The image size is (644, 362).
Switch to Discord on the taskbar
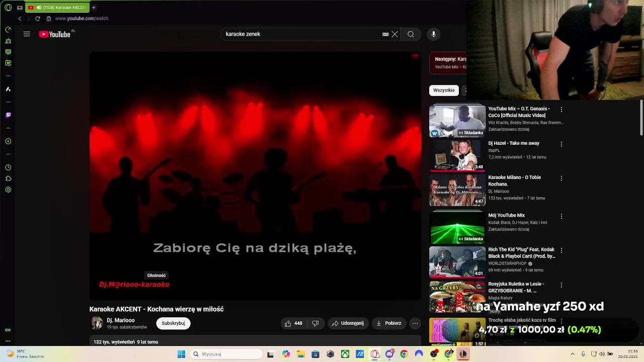click(389, 354)
